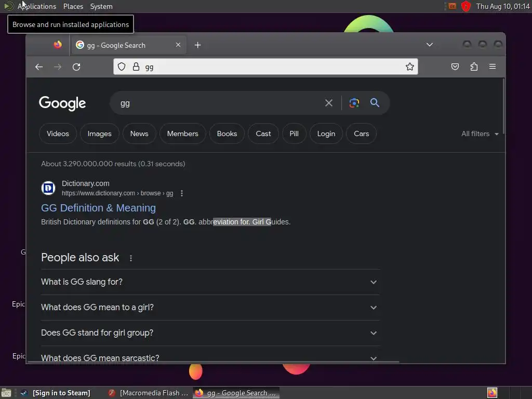Open the Applications menu
The image size is (532, 399).
tap(37, 6)
